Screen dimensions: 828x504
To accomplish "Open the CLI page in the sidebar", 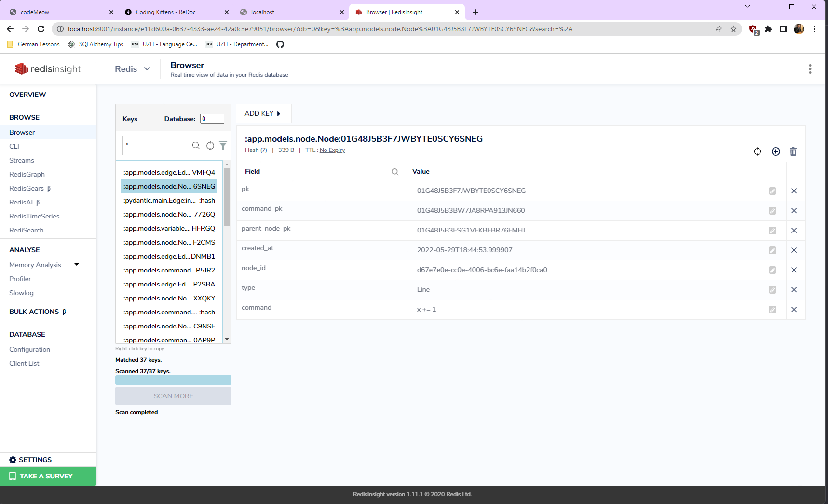I will pos(14,146).
